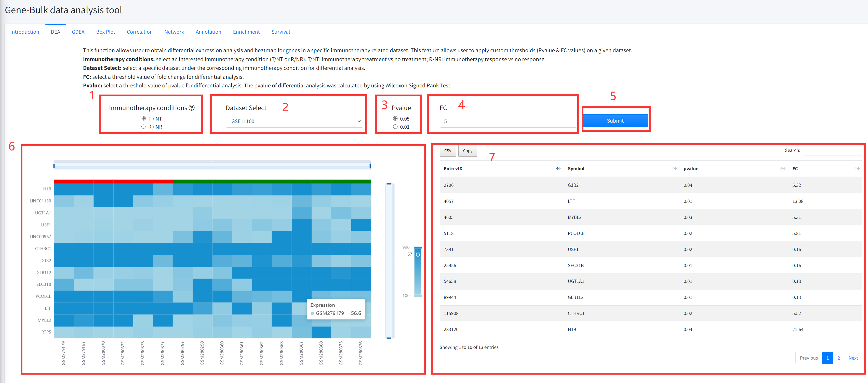Click the FC threshold input field

508,121
